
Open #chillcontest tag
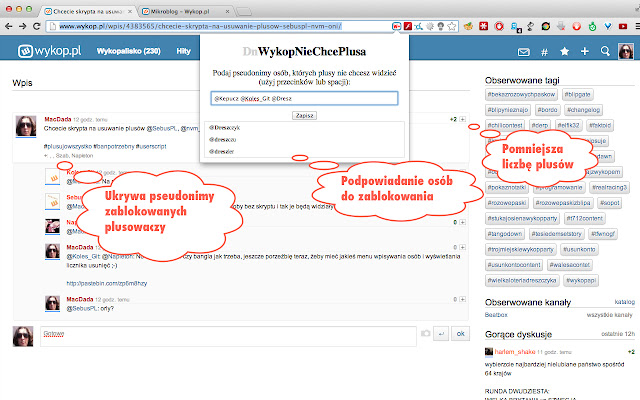pyautogui.click(x=505, y=125)
